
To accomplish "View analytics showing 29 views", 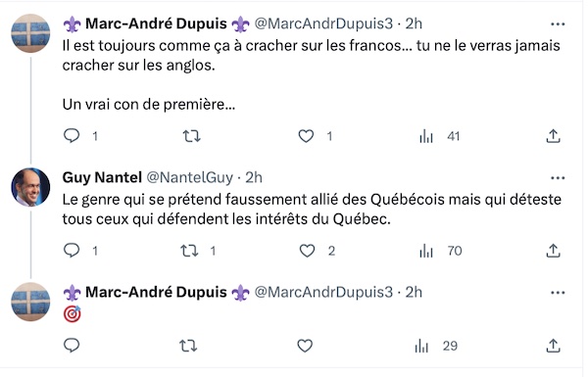I will click(436, 346).
